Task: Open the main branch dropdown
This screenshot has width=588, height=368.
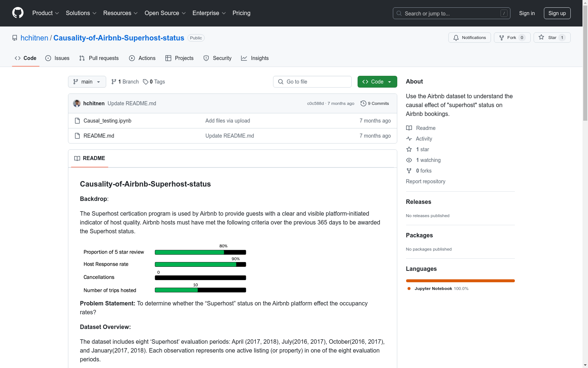Action: pyautogui.click(x=87, y=82)
